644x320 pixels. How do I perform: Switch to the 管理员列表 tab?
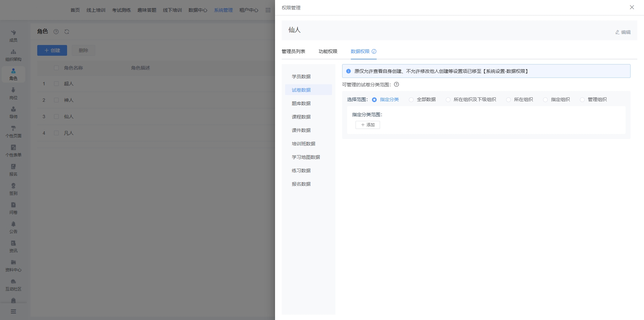pos(293,51)
